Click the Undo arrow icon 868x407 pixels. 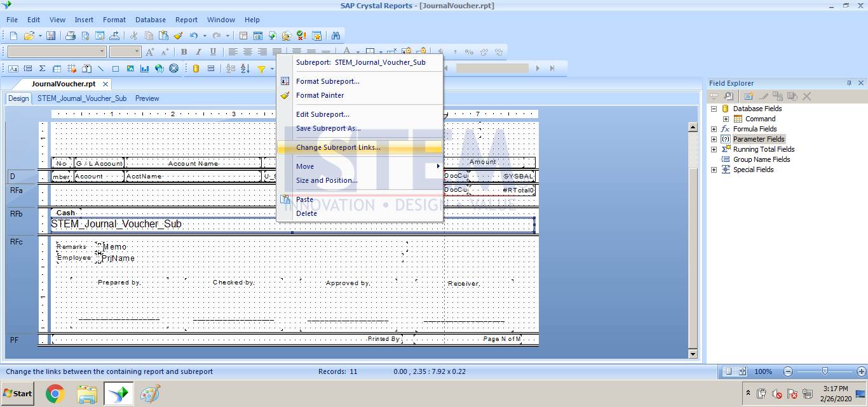(x=193, y=36)
